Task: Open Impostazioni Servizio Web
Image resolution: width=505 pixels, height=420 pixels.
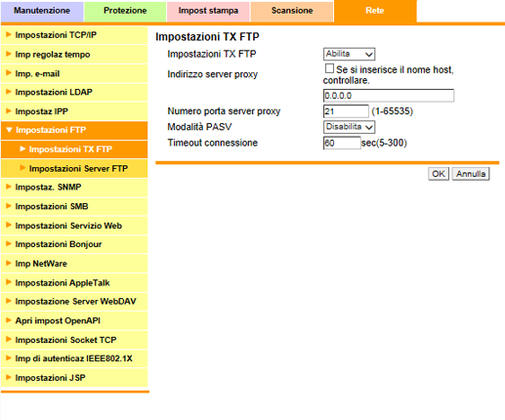Action: (74, 226)
